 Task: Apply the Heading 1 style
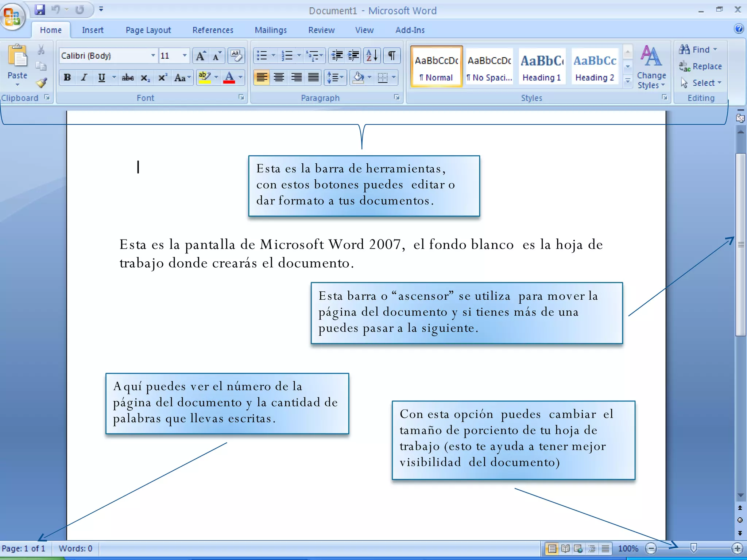(x=542, y=67)
